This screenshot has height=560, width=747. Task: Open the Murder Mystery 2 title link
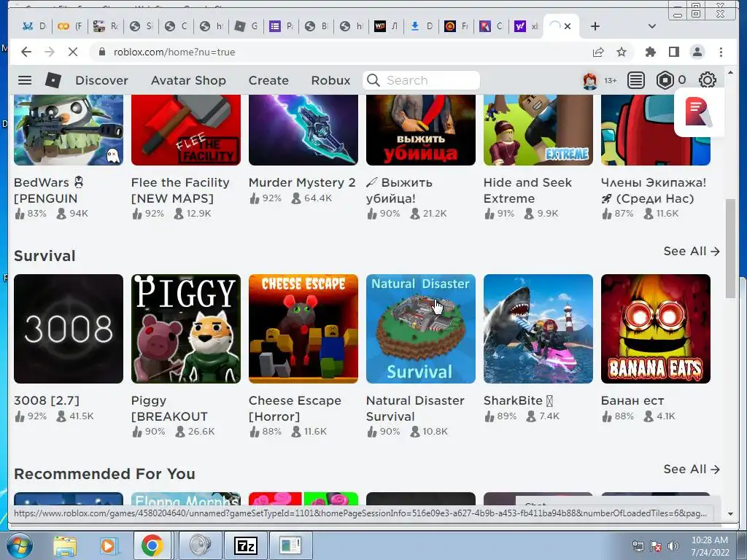[x=302, y=182]
